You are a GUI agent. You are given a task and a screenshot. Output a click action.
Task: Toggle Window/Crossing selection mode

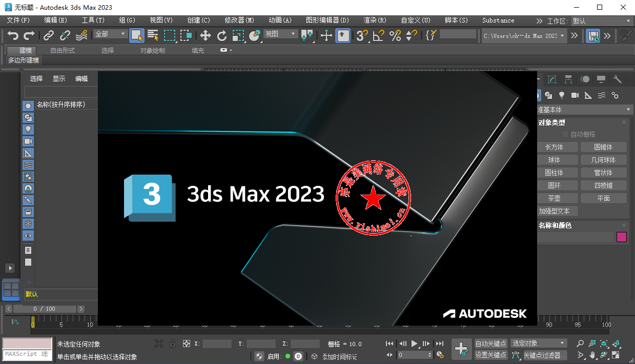tap(186, 35)
